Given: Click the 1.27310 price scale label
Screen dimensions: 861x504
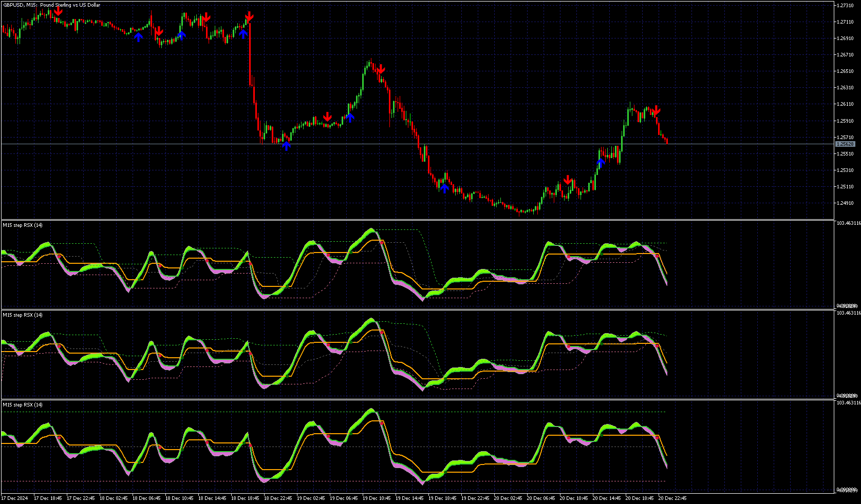Looking at the screenshot, I should (845, 5).
